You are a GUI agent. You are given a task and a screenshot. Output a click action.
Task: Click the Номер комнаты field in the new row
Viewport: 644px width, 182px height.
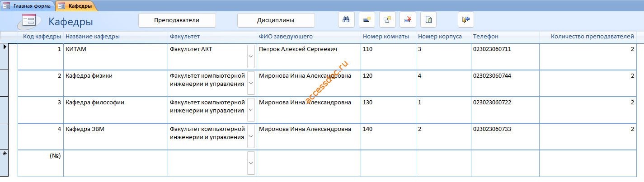tap(388, 163)
